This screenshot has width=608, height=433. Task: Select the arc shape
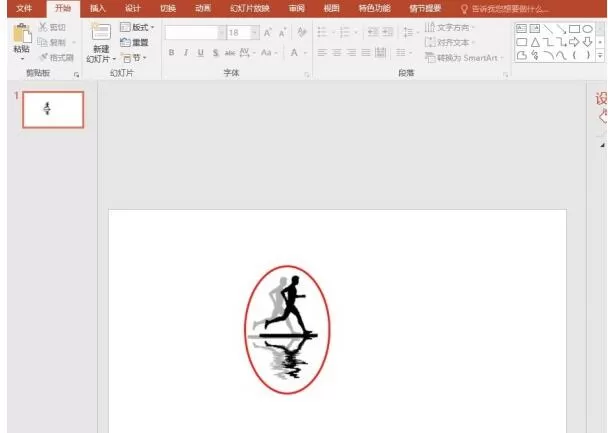pyautogui.click(x=548, y=55)
